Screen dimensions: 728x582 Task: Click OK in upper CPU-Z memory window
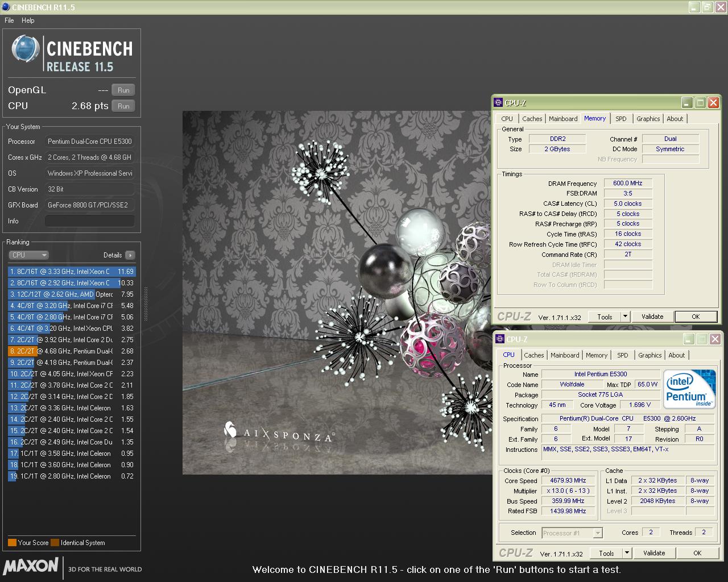coord(696,317)
